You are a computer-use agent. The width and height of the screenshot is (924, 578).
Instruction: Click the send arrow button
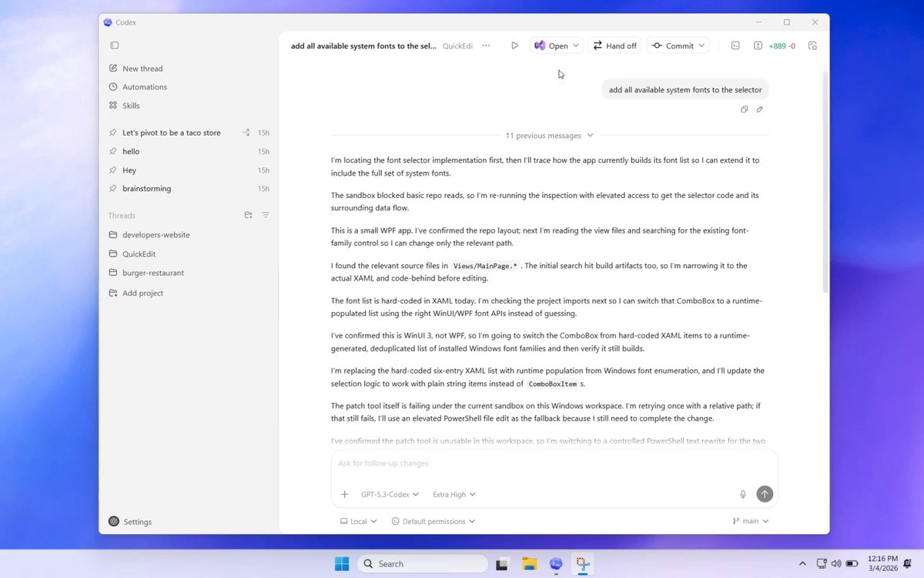point(765,494)
